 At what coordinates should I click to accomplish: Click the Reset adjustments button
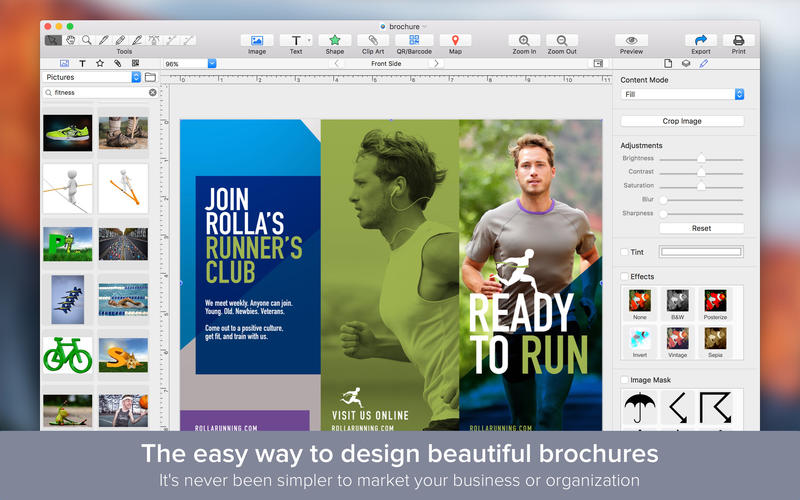pos(700,228)
